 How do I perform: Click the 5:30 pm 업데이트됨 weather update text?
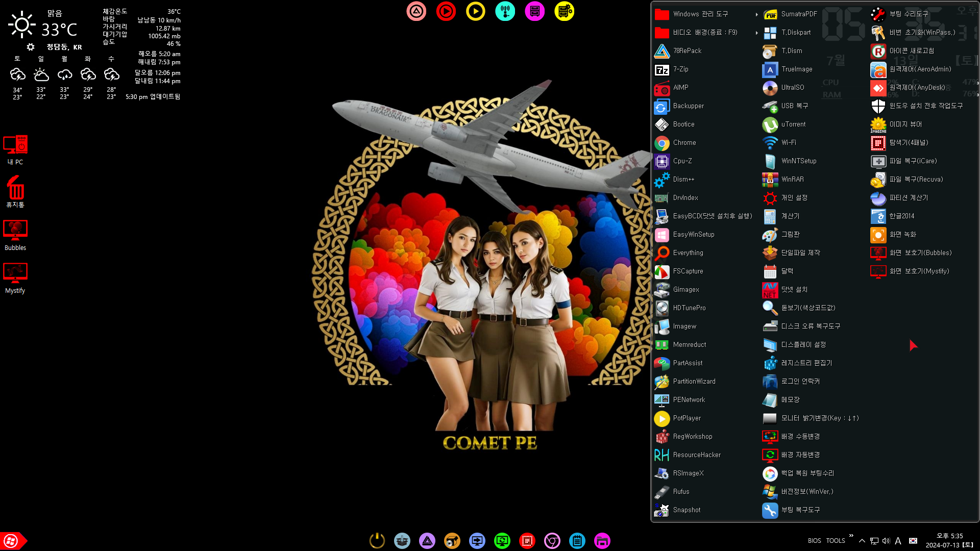click(x=153, y=97)
